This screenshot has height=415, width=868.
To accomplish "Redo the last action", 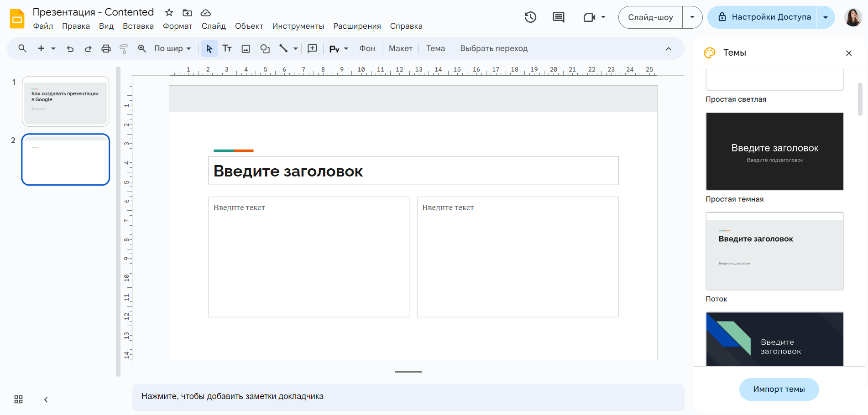I will [88, 48].
